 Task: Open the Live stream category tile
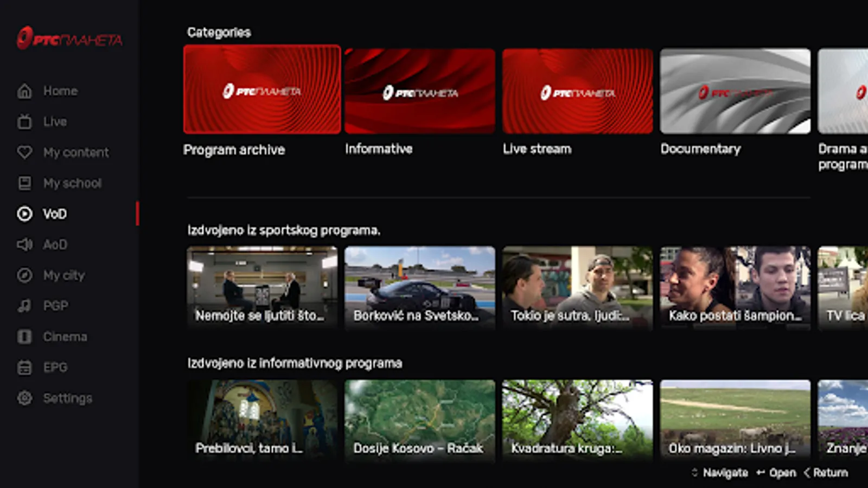click(x=578, y=91)
